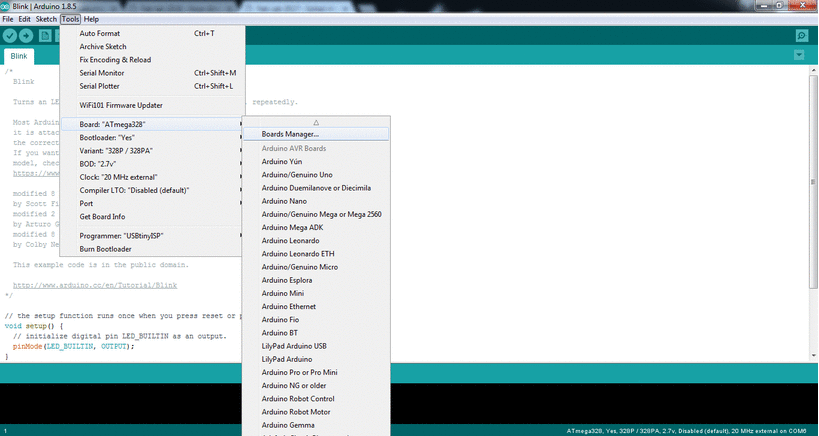The image size is (819, 436).
Task: Select the Arduino Leonardo board
Action: point(316,240)
